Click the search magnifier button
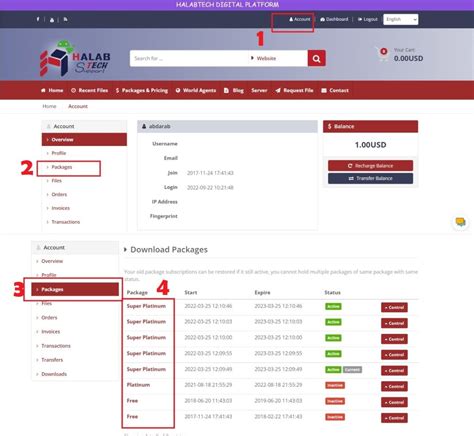This screenshot has width=474, height=436. 316,58
